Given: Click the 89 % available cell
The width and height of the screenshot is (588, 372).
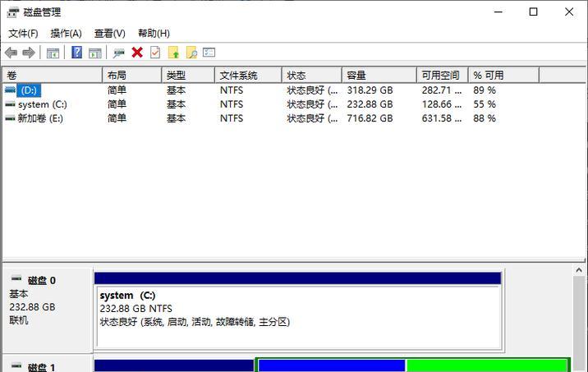Looking at the screenshot, I should (485, 90).
